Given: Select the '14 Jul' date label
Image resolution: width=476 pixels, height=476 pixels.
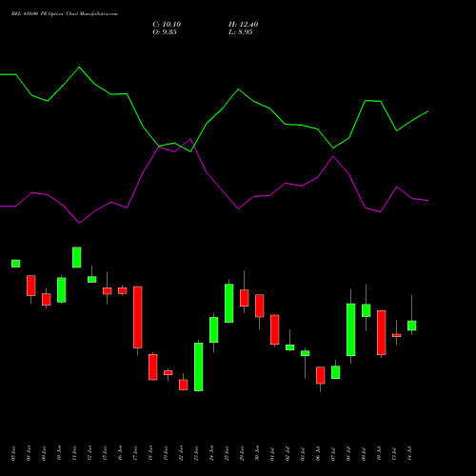Looking at the screenshot, I should click(x=409, y=453).
